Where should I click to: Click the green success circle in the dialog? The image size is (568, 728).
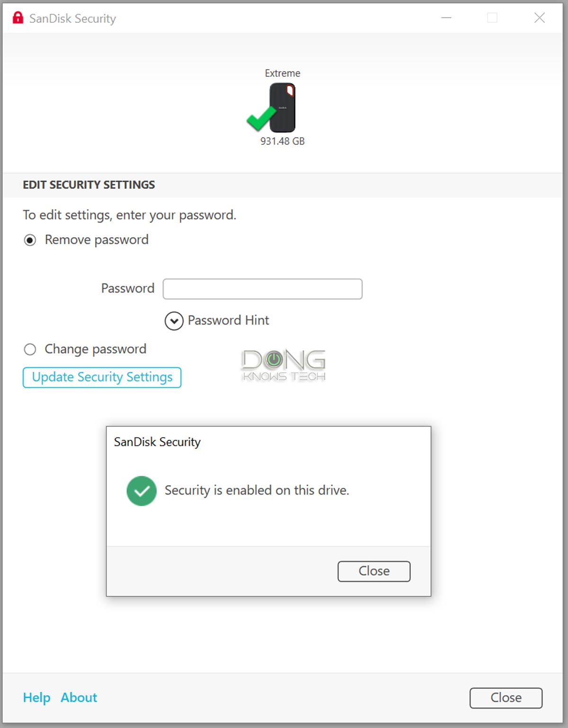[x=142, y=491]
